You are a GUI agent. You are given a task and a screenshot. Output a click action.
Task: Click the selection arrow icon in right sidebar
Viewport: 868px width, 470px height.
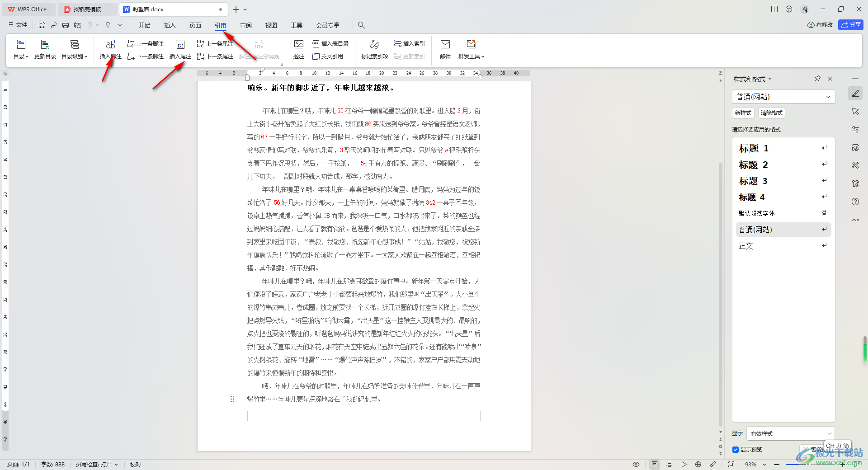[x=855, y=111]
